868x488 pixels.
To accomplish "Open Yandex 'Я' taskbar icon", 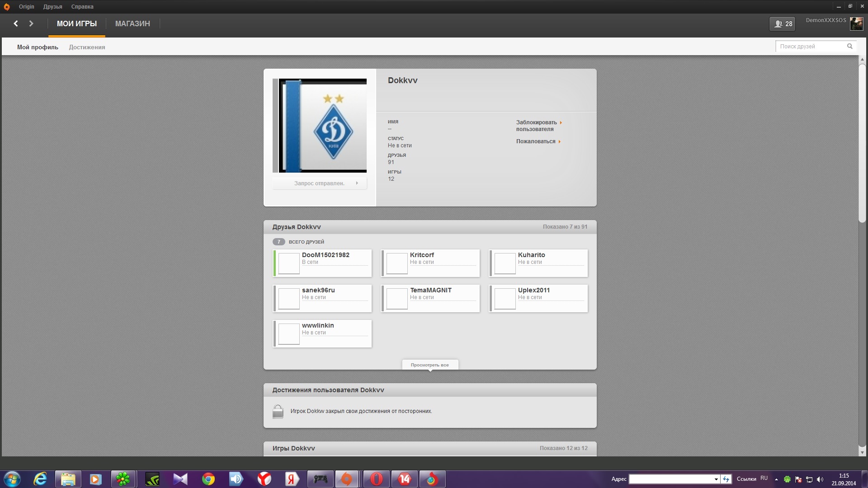I will point(292,479).
